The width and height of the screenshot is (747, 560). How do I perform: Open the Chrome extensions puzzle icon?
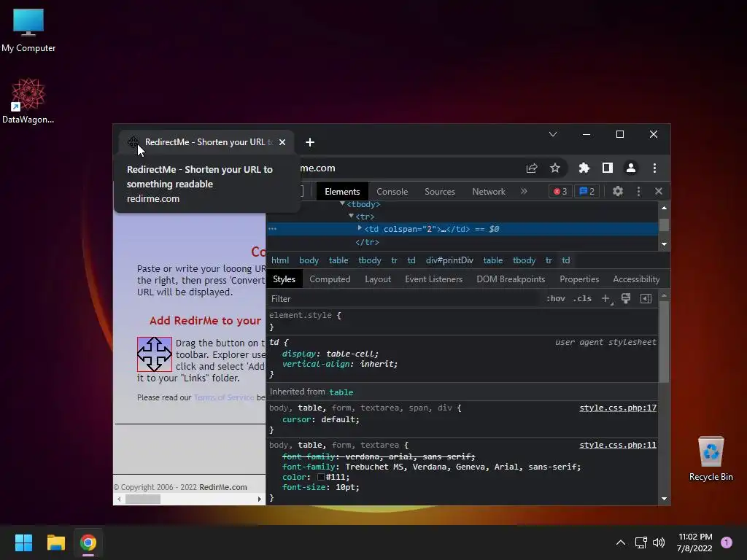click(x=584, y=168)
